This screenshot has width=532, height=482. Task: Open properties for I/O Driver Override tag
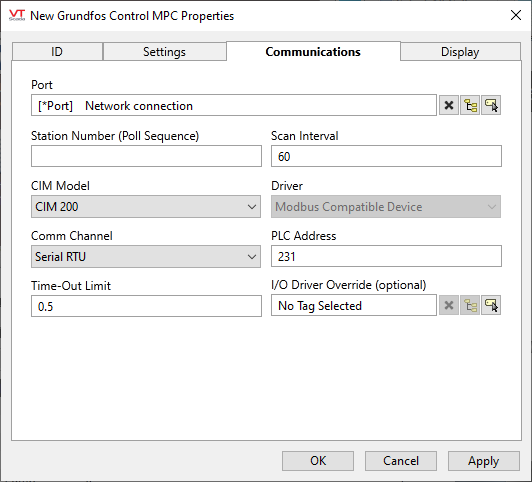[x=491, y=305]
